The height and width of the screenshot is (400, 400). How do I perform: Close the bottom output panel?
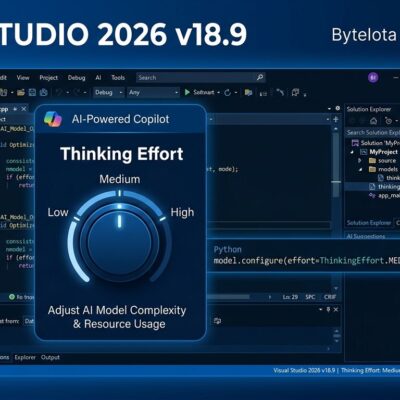click(x=336, y=310)
